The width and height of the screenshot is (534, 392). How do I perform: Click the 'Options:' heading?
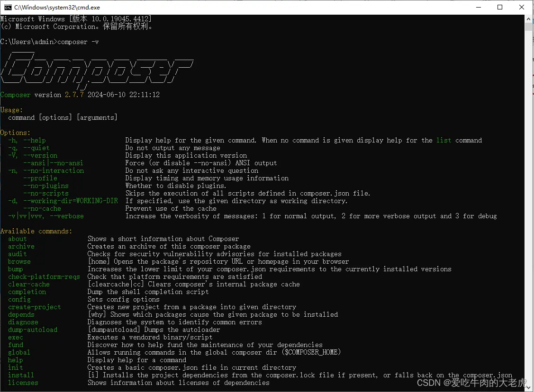coord(15,133)
